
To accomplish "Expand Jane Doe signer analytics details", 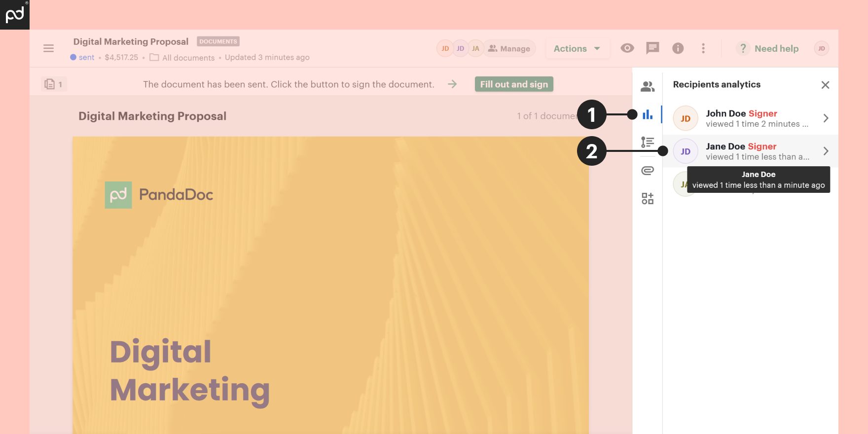I will [x=825, y=151].
